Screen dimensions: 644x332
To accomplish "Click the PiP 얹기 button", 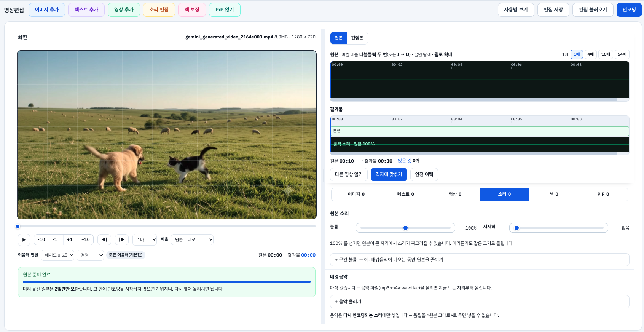I will pyautogui.click(x=225, y=10).
